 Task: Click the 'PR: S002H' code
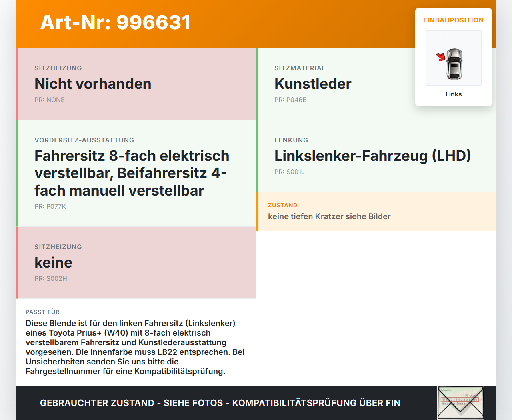[x=51, y=278]
